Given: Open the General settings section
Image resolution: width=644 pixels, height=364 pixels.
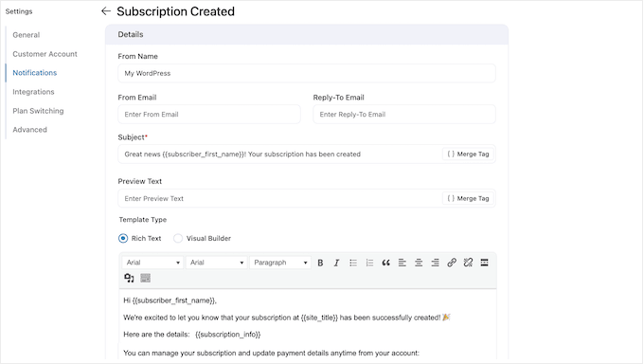Looking at the screenshot, I should (27, 35).
